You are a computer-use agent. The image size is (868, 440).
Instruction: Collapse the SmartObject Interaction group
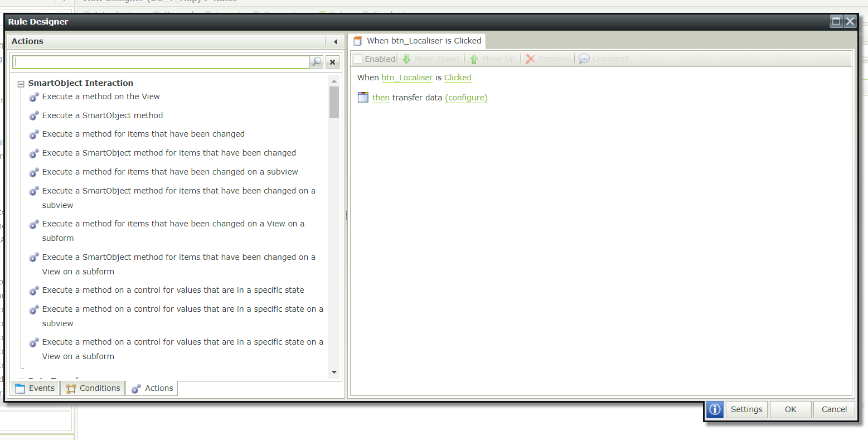21,84
